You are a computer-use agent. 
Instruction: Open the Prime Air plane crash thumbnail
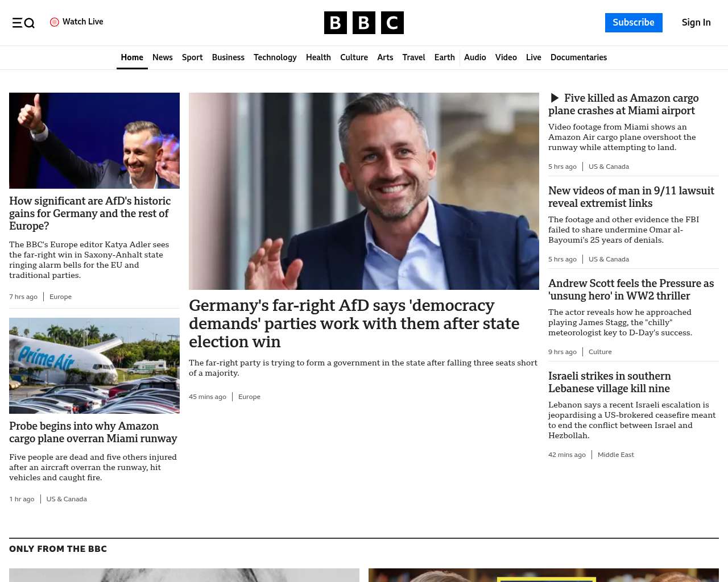point(94,365)
